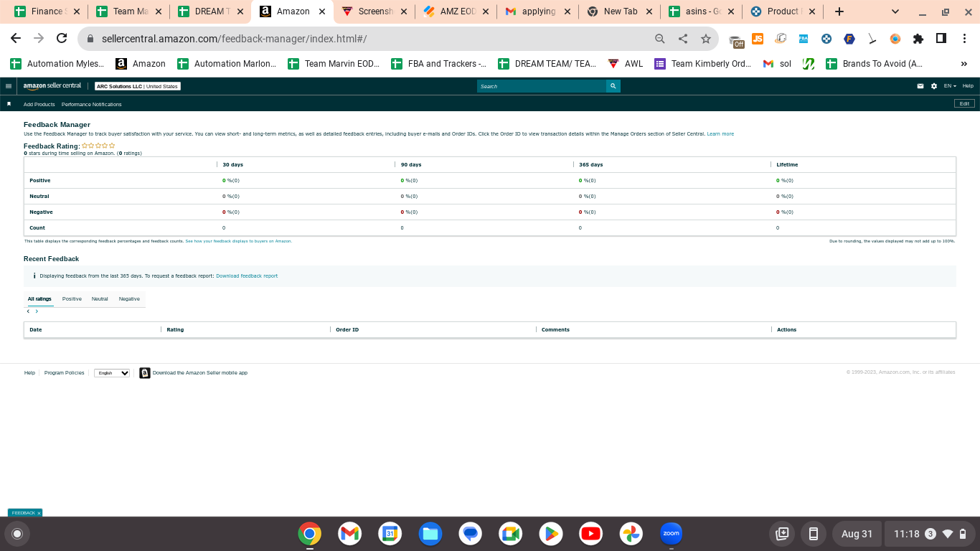Switch to the Neutral feedback tab
The height and width of the screenshot is (551, 980).
[x=100, y=299]
